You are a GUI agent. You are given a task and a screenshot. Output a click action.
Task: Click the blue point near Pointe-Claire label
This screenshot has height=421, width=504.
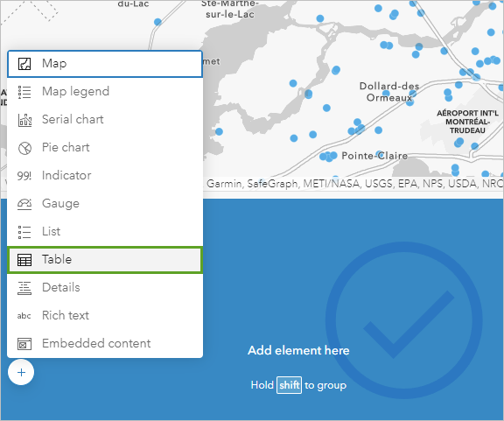(380, 154)
